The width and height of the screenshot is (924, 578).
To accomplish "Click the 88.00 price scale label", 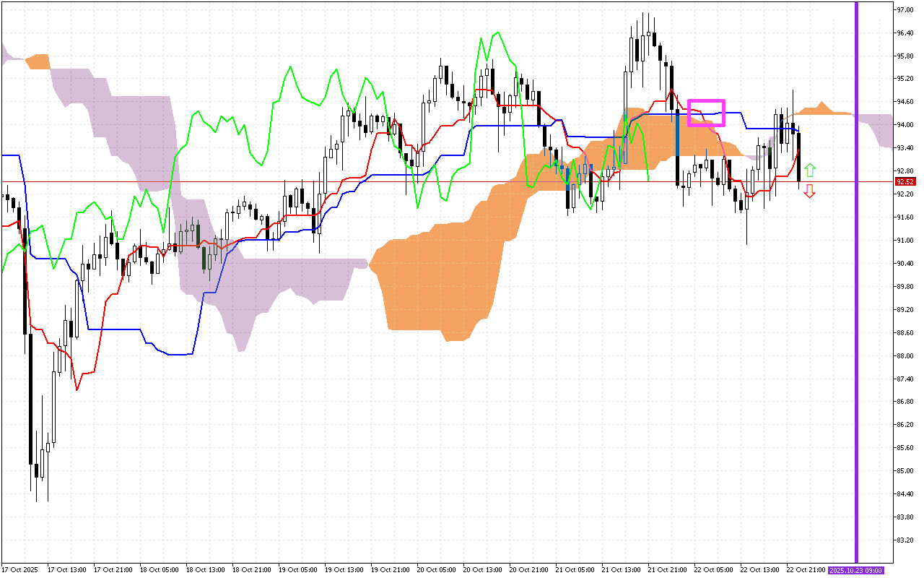I will point(905,355).
